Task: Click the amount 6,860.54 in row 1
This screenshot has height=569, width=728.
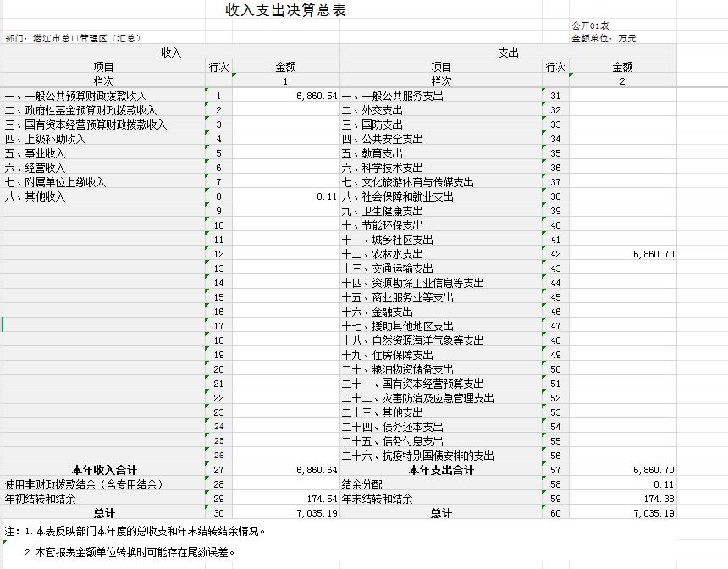Action: pos(317,97)
